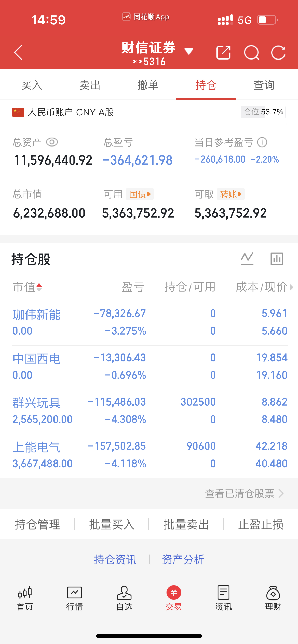Switch to 撤单 tab

(x=148, y=85)
